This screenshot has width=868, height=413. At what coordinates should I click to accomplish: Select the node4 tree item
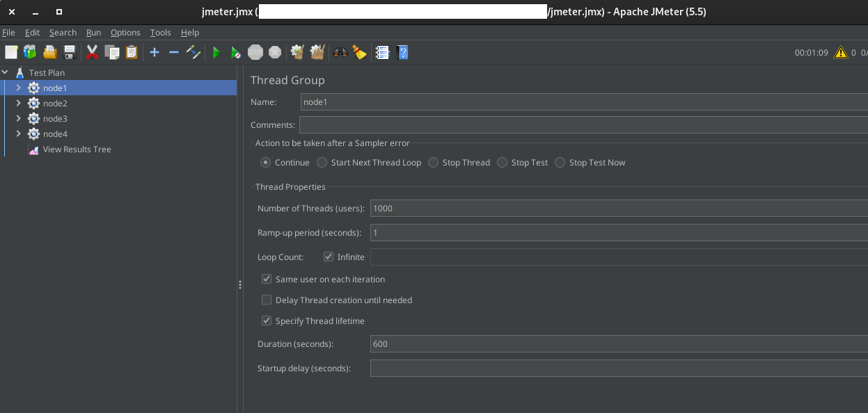click(55, 134)
